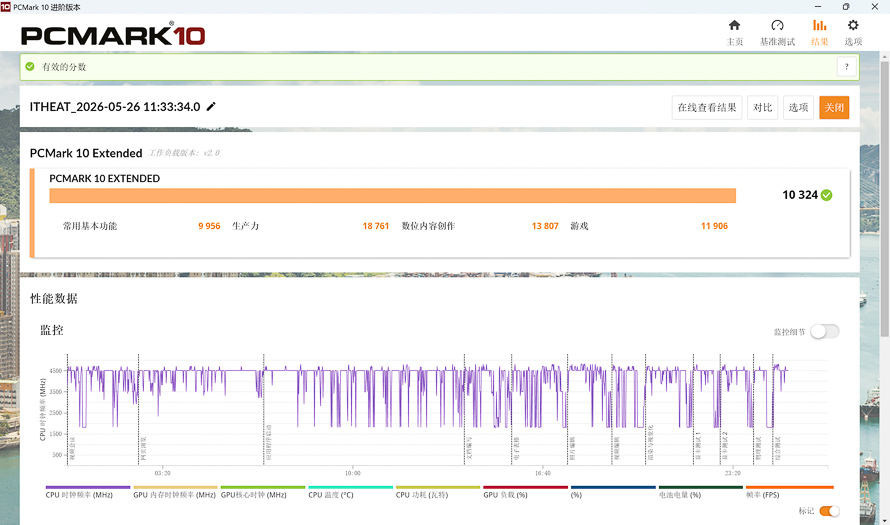
Task: Select the 综合测试 marker in the chart
Action: click(777, 448)
